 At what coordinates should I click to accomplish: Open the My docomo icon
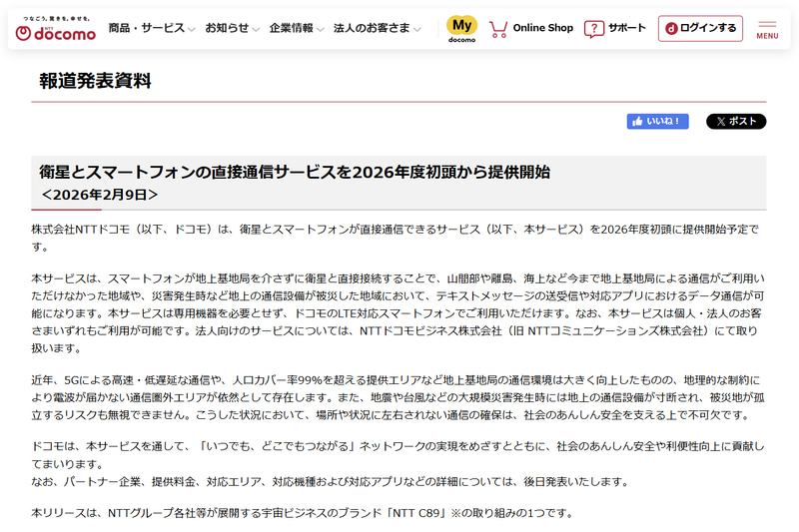click(461, 29)
